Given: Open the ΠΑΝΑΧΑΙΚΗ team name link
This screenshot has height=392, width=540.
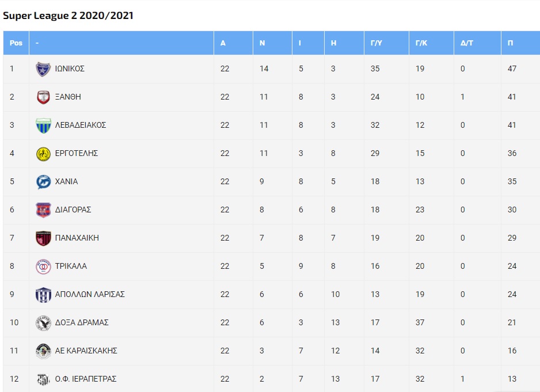Looking at the screenshot, I should 77,238.
